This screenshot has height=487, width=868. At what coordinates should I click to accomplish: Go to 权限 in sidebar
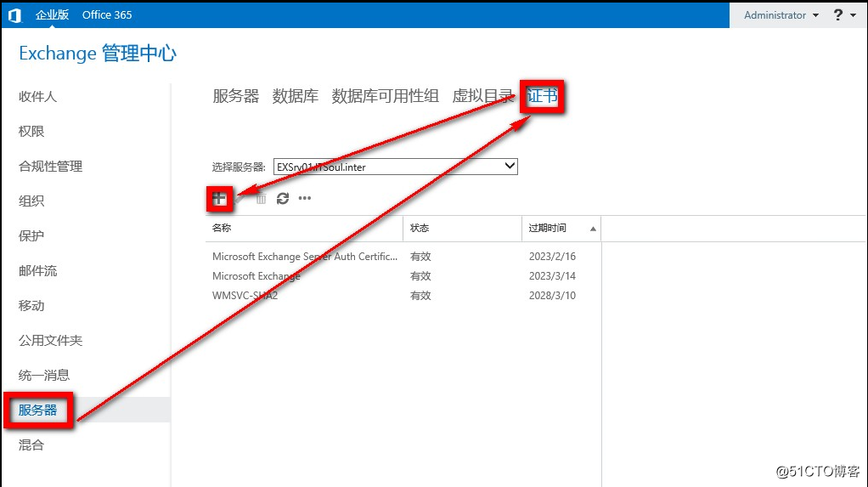pos(31,131)
